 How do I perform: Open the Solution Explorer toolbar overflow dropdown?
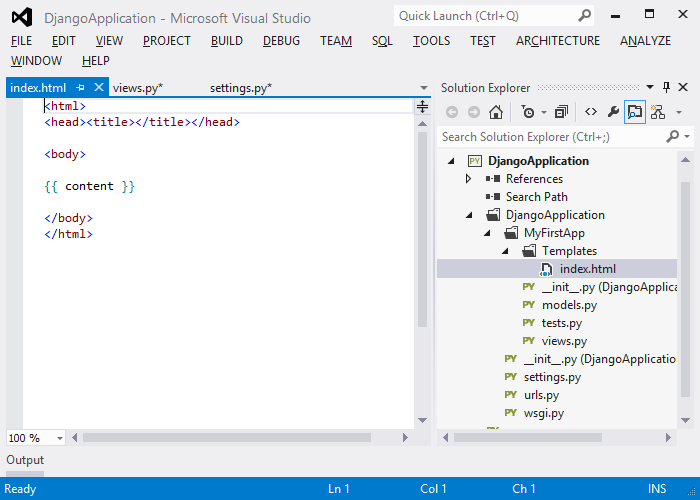point(679,112)
